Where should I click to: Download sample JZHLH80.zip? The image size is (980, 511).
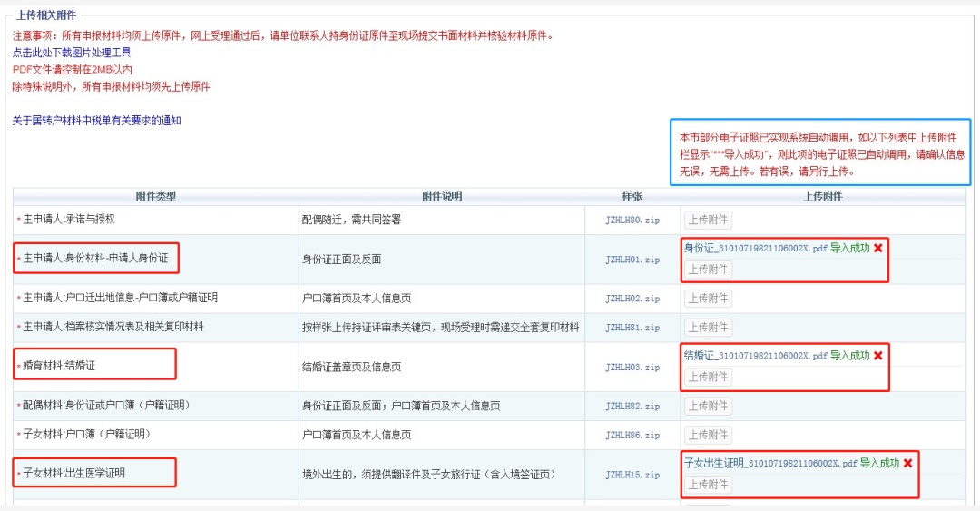632,221
